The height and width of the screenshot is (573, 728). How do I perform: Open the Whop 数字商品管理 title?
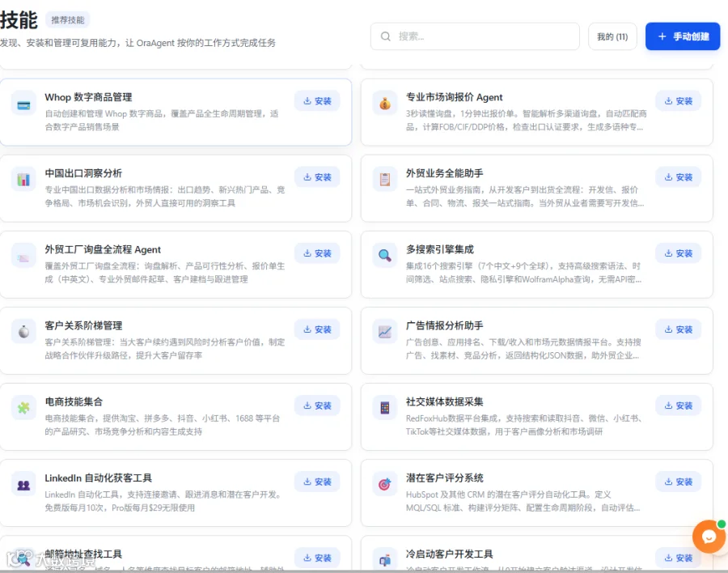click(x=88, y=97)
